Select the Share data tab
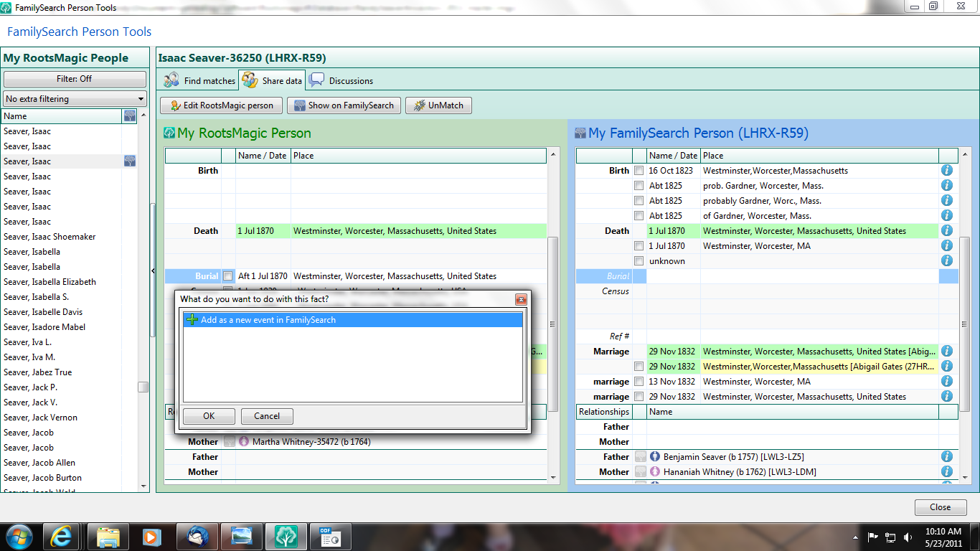This screenshot has width=980, height=551. [x=272, y=80]
